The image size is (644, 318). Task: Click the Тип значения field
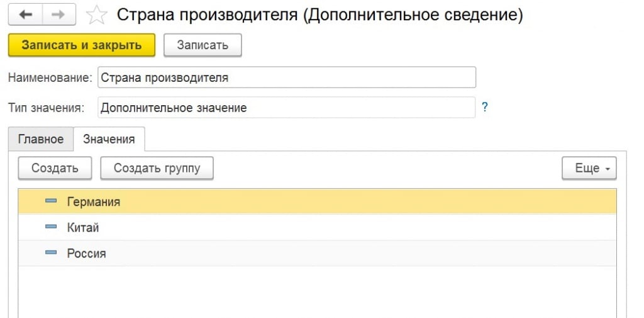(x=287, y=108)
